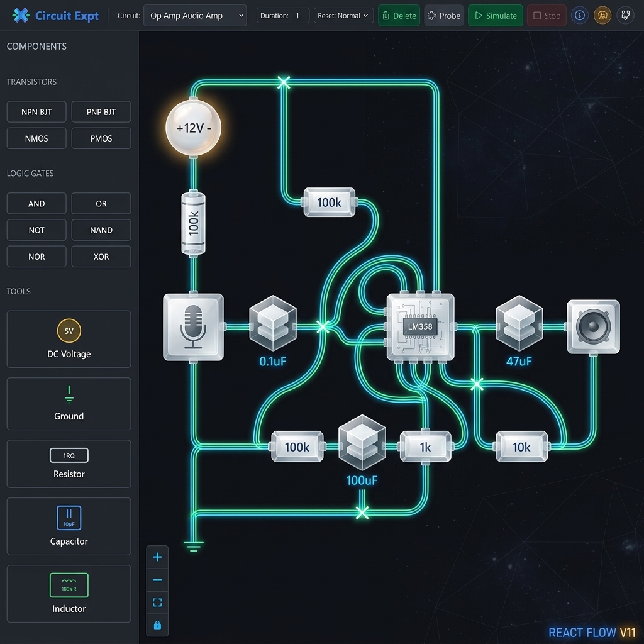Select the upper 100k resistor near LM358
This screenshot has height=644, width=644.
point(330,202)
